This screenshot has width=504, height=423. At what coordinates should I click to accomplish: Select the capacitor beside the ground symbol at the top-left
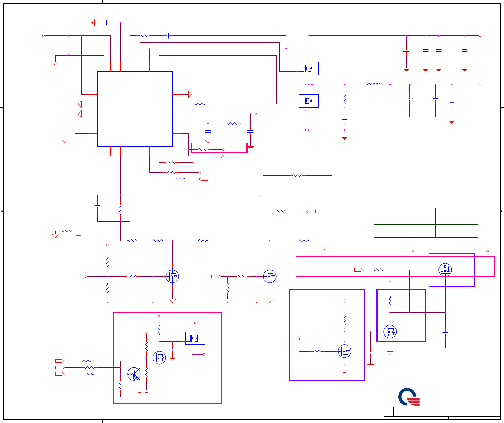(x=105, y=23)
